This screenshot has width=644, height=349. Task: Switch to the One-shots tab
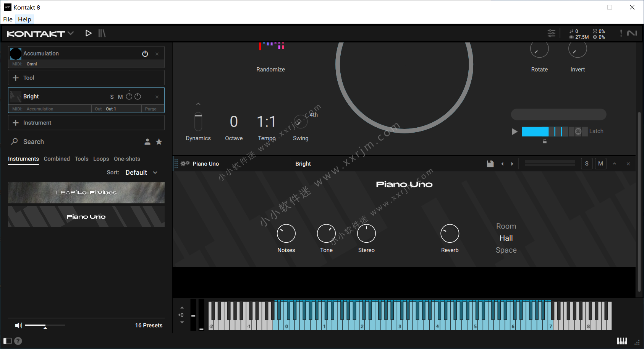click(127, 159)
